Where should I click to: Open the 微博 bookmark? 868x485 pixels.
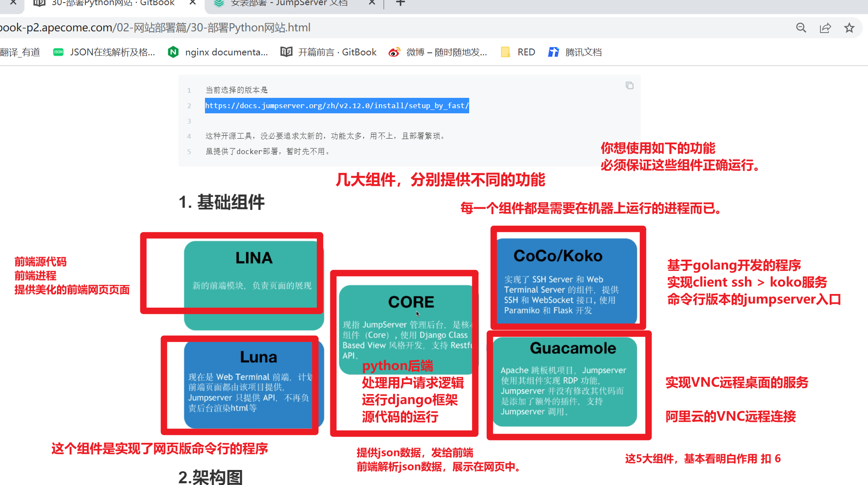coord(438,52)
